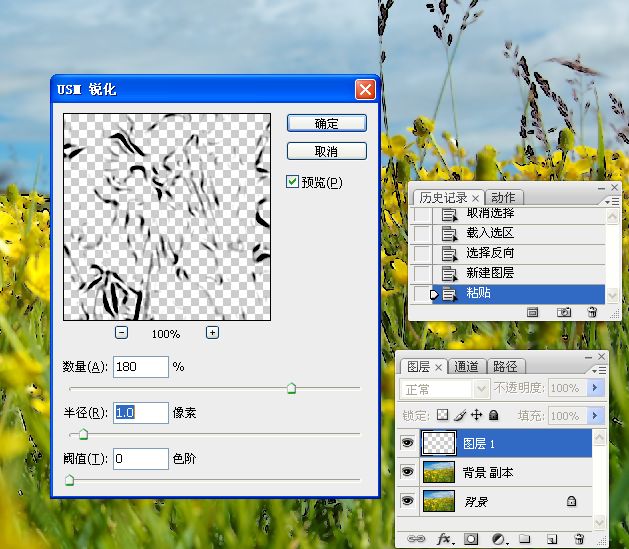
Task: Switch to the 动作 tab
Action: tap(503, 198)
